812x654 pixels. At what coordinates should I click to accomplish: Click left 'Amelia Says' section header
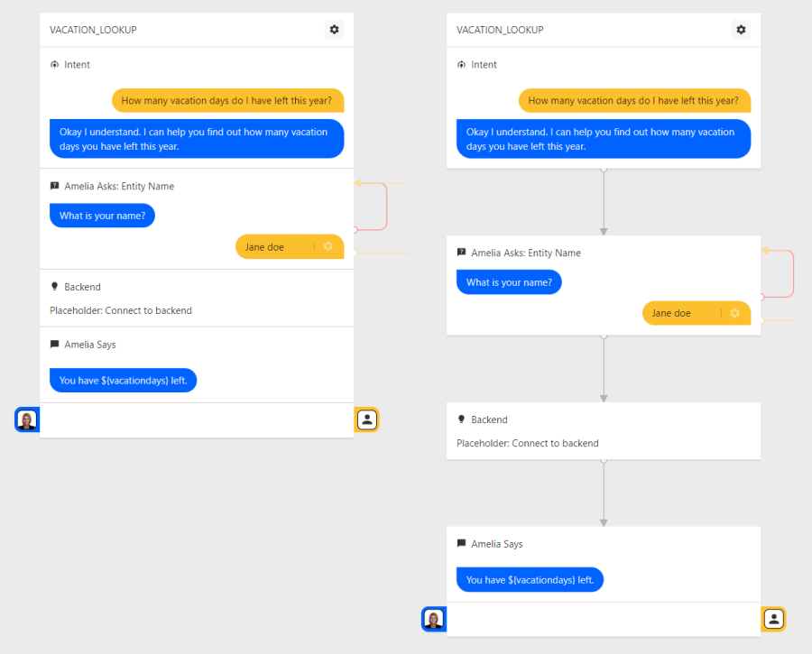click(x=89, y=345)
